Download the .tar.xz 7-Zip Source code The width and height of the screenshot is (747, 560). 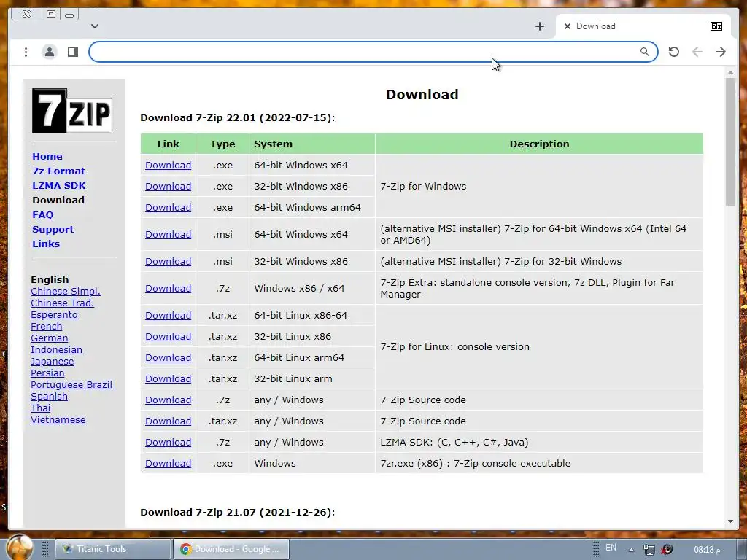169,421
